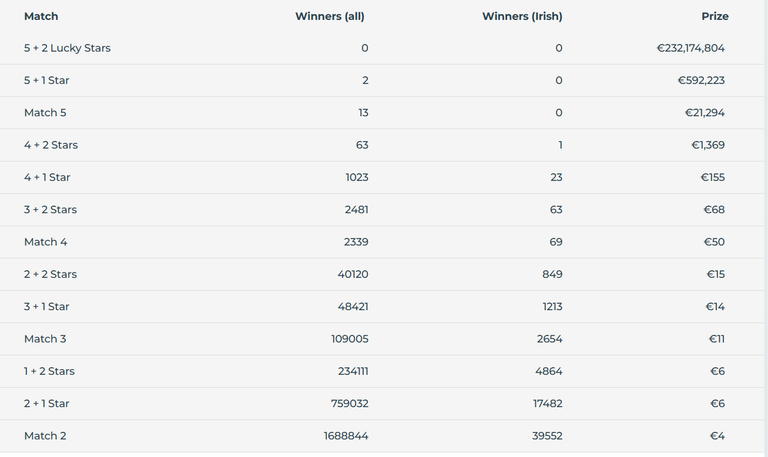Click the €592,223 prize amount

pyautogui.click(x=701, y=80)
